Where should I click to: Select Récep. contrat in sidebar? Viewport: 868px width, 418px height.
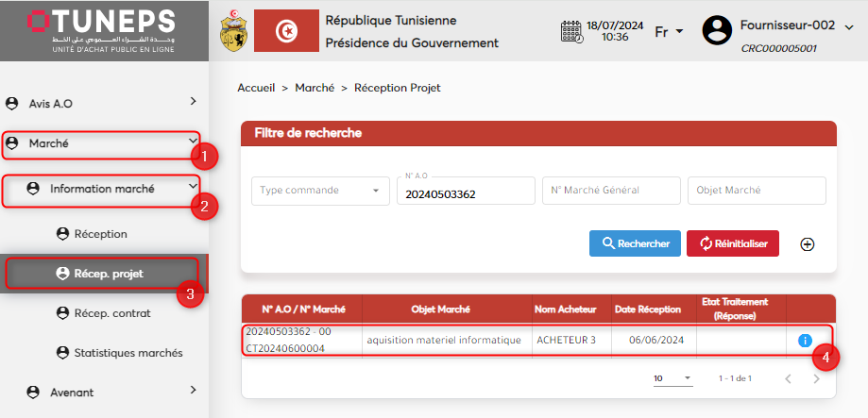111,312
